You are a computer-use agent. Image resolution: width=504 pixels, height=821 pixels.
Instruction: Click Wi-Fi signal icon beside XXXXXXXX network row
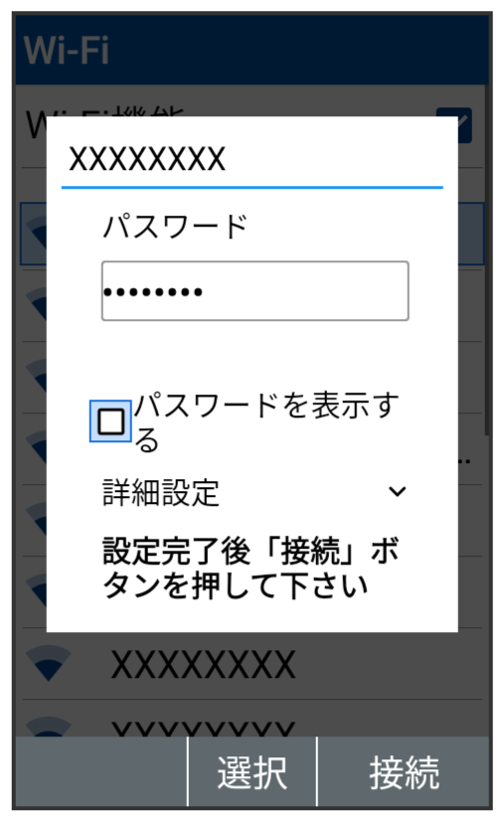pyautogui.click(x=48, y=663)
